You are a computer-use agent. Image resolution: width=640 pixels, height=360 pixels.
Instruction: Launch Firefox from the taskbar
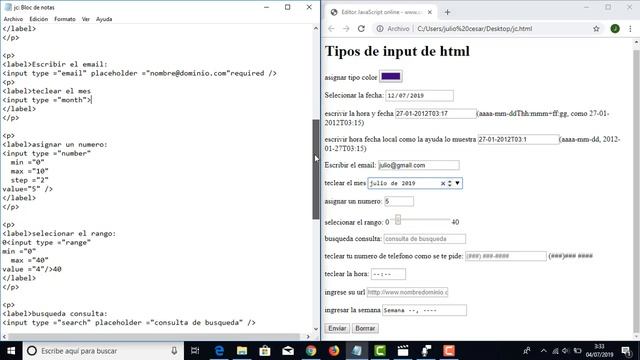[334, 351]
